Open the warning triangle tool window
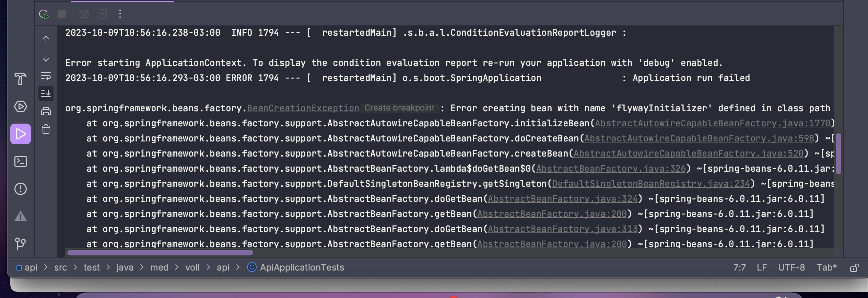Image resolution: width=868 pixels, height=298 pixels. (x=21, y=216)
